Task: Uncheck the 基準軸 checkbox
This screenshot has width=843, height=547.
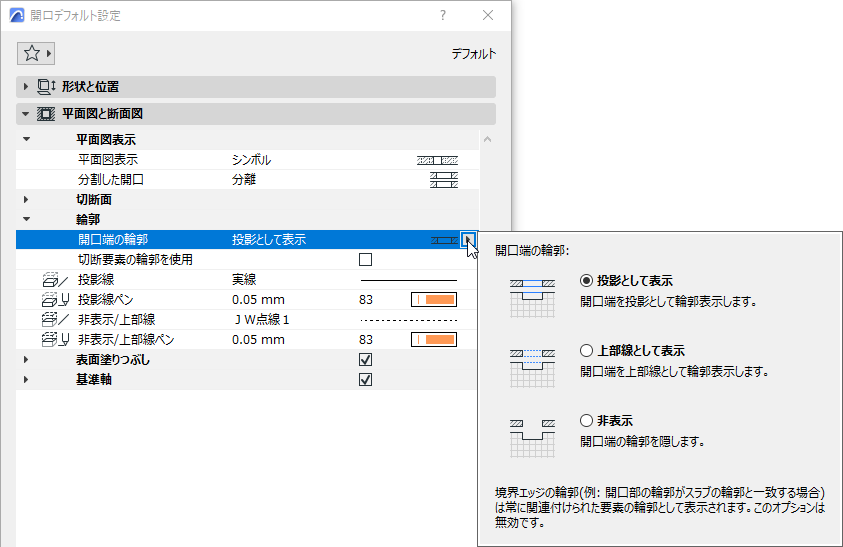Action: click(366, 380)
